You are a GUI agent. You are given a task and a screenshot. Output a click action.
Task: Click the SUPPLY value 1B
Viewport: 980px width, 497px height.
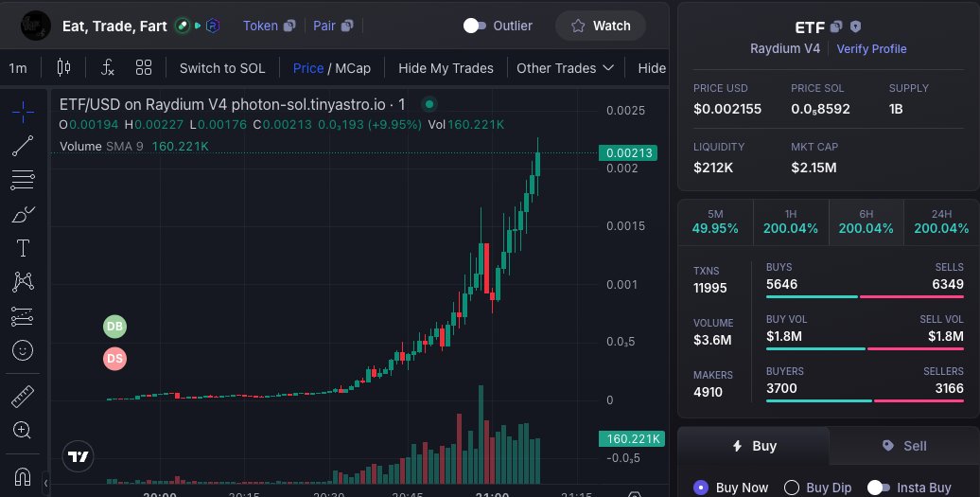896,109
